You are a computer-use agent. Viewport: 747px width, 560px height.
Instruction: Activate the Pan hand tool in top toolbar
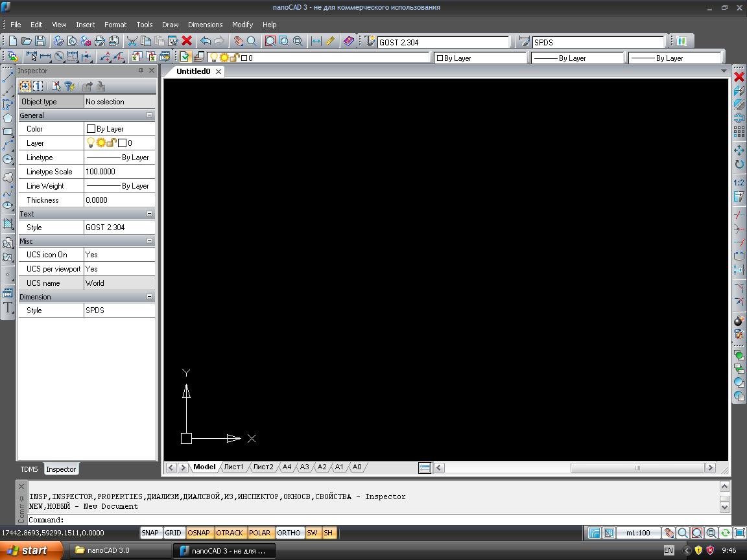pyautogui.click(x=238, y=41)
